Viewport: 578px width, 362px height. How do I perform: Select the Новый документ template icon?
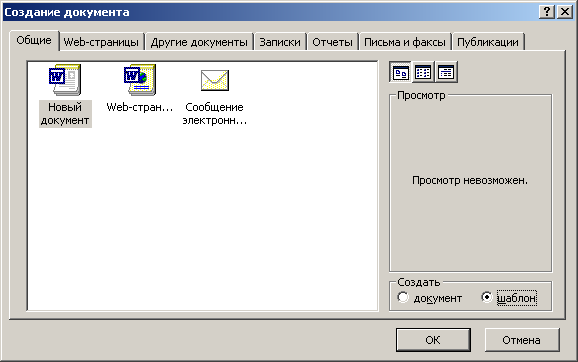pyautogui.click(x=65, y=80)
